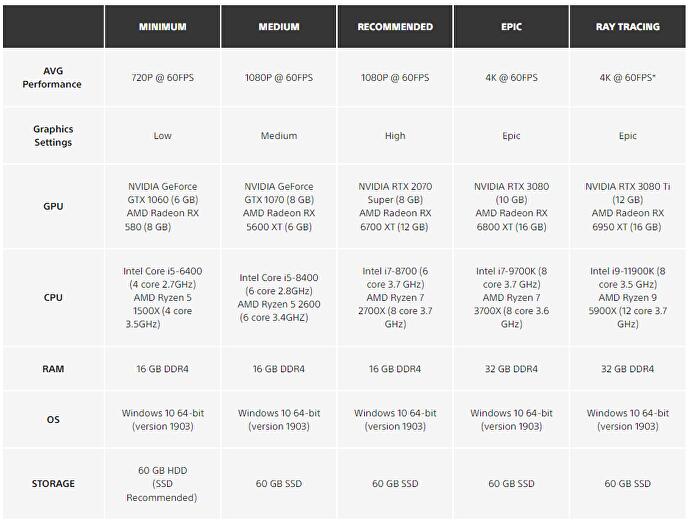This screenshot has width=690, height=526.
Task: Click the Recommended column High graphics cell
Action: coord(395,136)
